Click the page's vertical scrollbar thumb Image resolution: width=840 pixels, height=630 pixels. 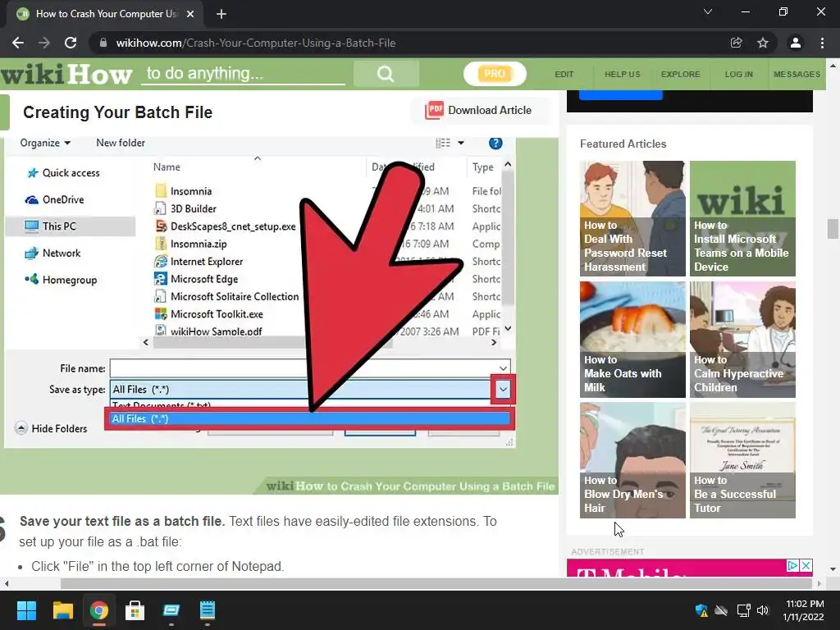[x=833, y=229]
